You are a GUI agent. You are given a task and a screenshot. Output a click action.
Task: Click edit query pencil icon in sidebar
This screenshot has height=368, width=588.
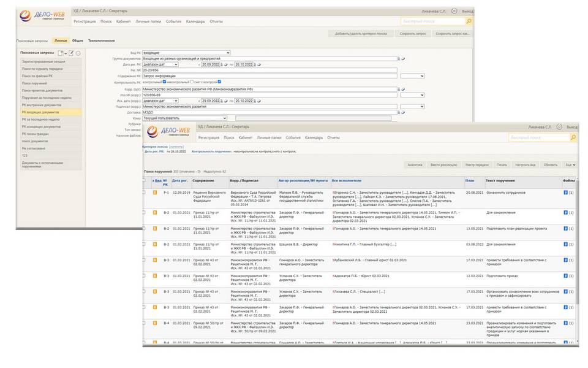point(71,53)
